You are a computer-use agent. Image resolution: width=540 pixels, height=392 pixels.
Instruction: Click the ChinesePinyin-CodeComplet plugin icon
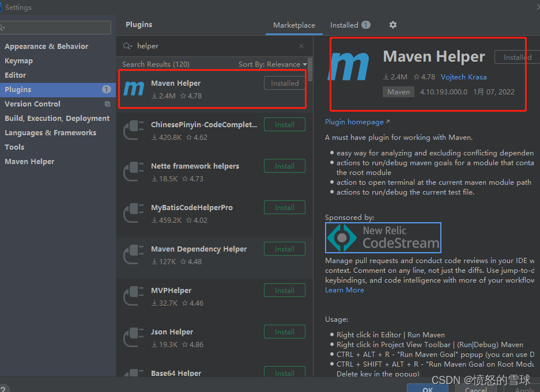[134, 130]
